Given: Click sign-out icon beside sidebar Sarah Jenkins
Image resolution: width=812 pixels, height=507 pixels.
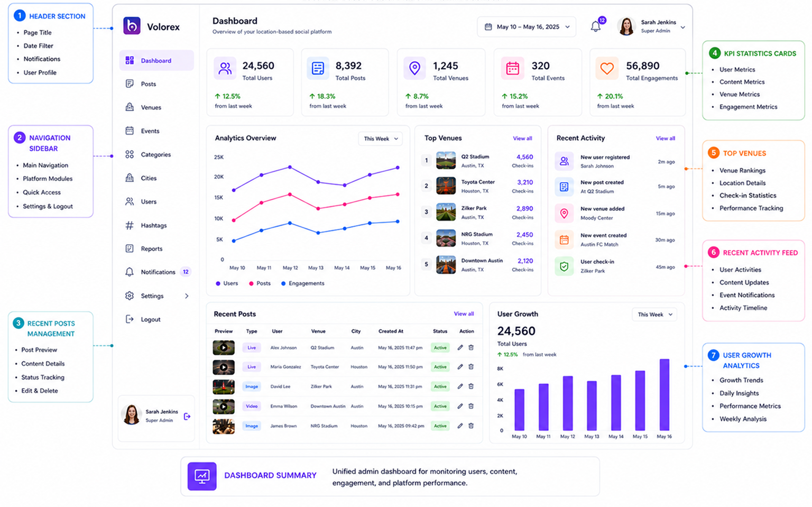Looking at the screenshot, I should pyautogui.click(x=187, y=417).
